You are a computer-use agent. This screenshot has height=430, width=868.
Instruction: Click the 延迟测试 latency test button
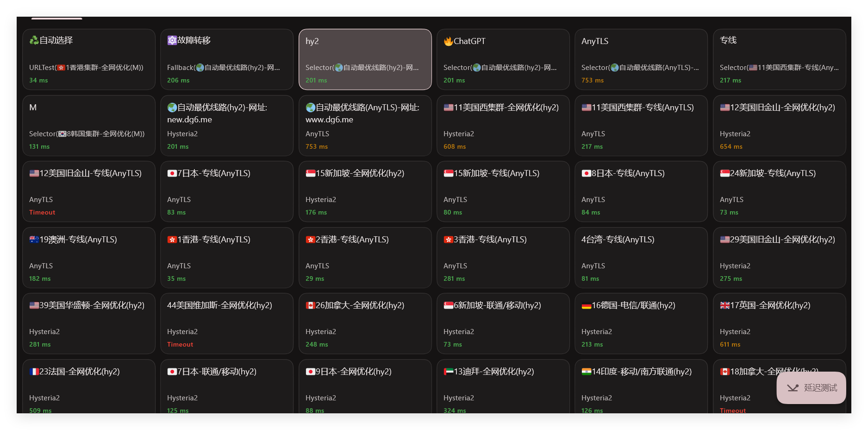click(811, 388)
